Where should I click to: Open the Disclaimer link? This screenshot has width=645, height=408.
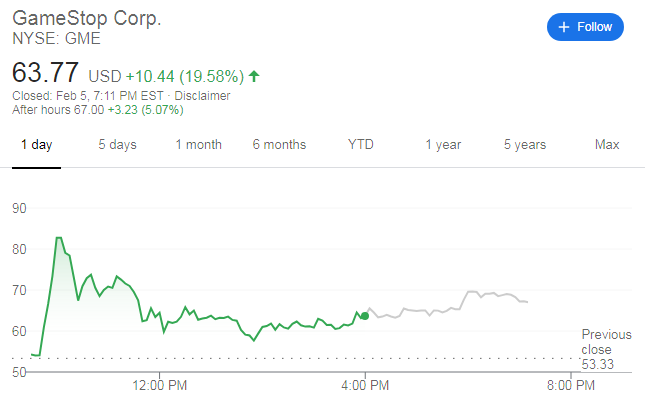203,96
